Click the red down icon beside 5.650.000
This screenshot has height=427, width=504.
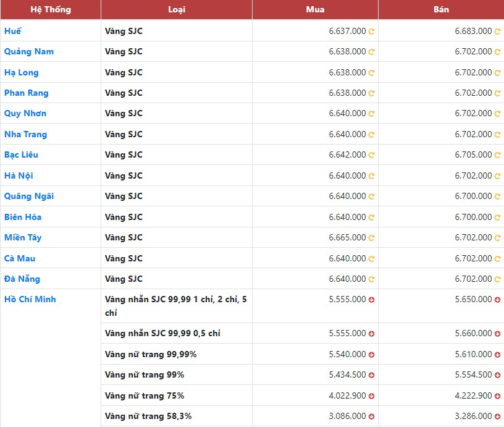click(497, 300)
